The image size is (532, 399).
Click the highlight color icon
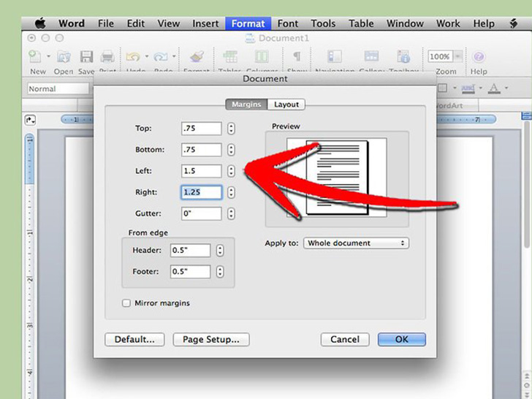(x=468, y=88)
